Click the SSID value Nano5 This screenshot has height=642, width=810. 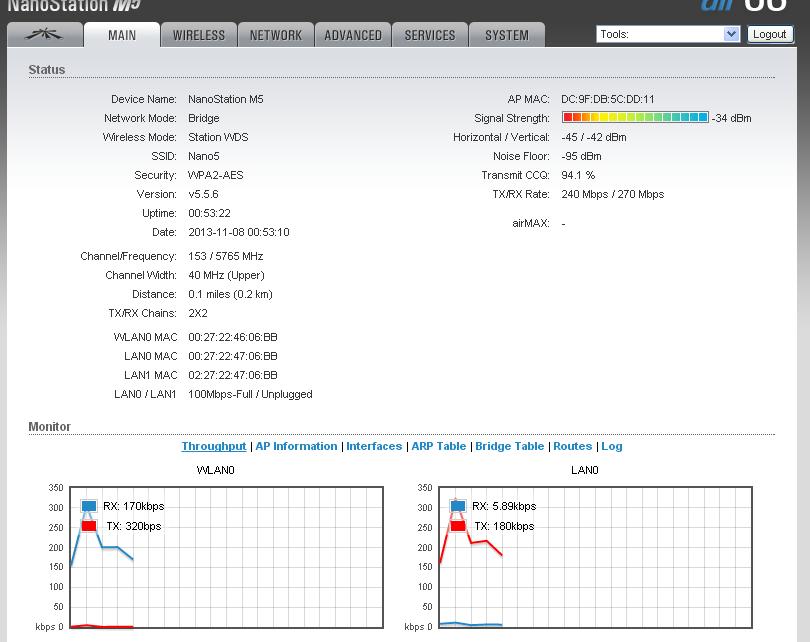click(204, 156)
